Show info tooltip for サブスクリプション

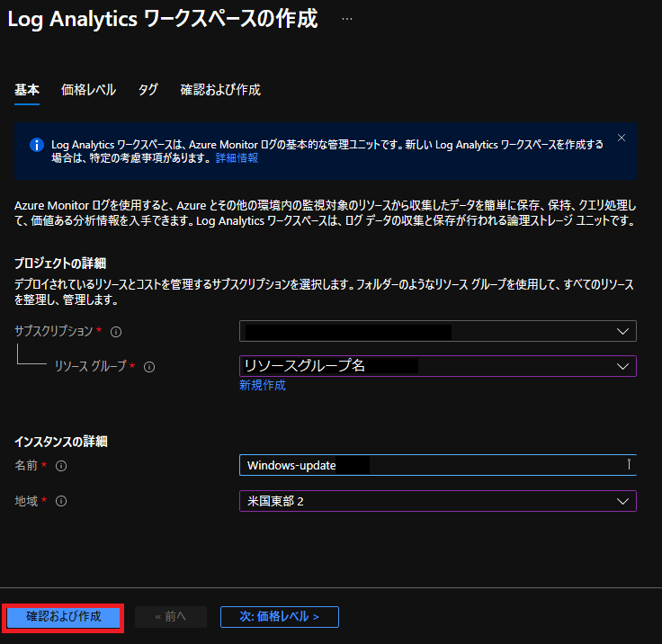[x=116, y=332]
